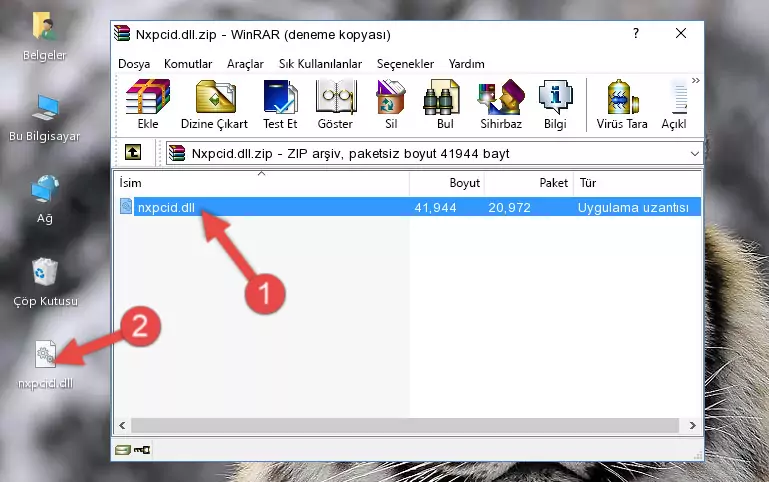Click the nxpcid.dll file icon in list

pyautogui.click(x=126, y=206)
